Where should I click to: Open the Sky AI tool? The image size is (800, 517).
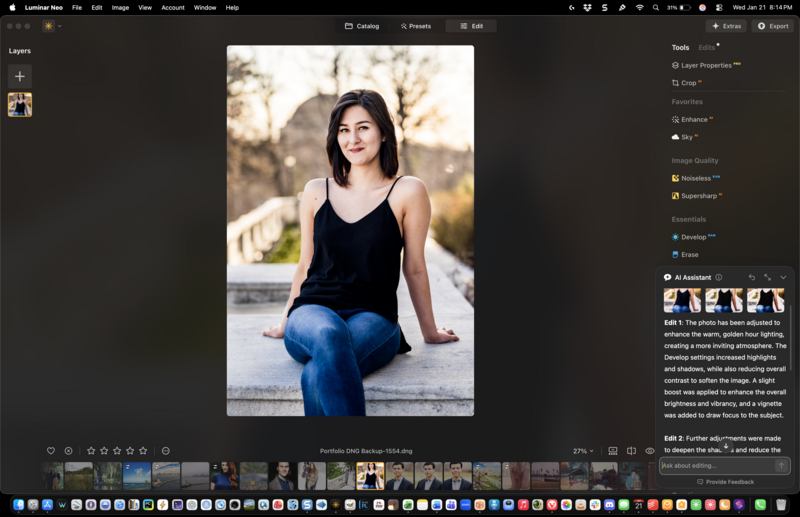(685, 137)
